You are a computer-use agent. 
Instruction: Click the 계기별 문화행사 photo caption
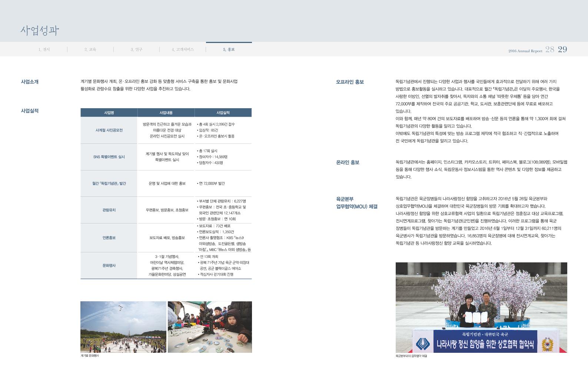90,356
